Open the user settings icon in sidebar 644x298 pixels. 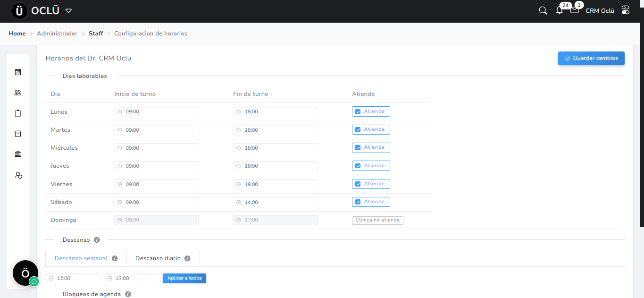[18, 175]
